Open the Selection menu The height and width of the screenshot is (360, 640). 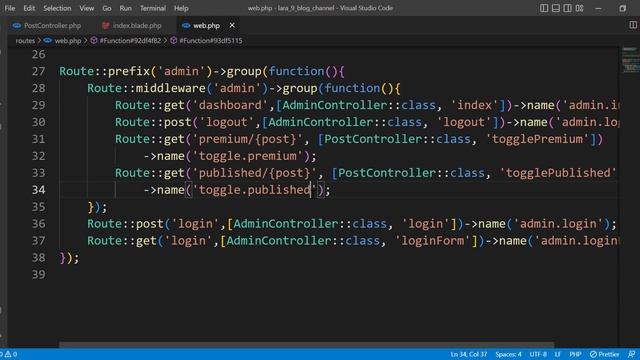57,8
